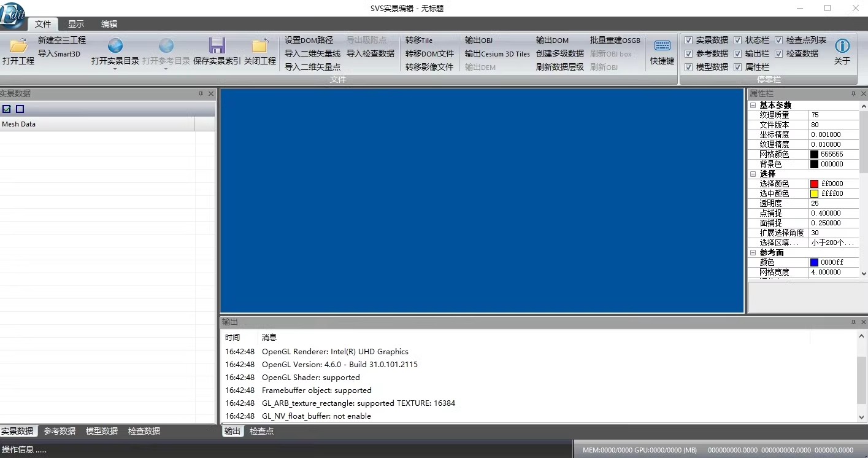Image resolution: width=868 pixels, height=458 pixels.
Task: Click the output log scrollbar down arrow
Action: click(862, 417)
